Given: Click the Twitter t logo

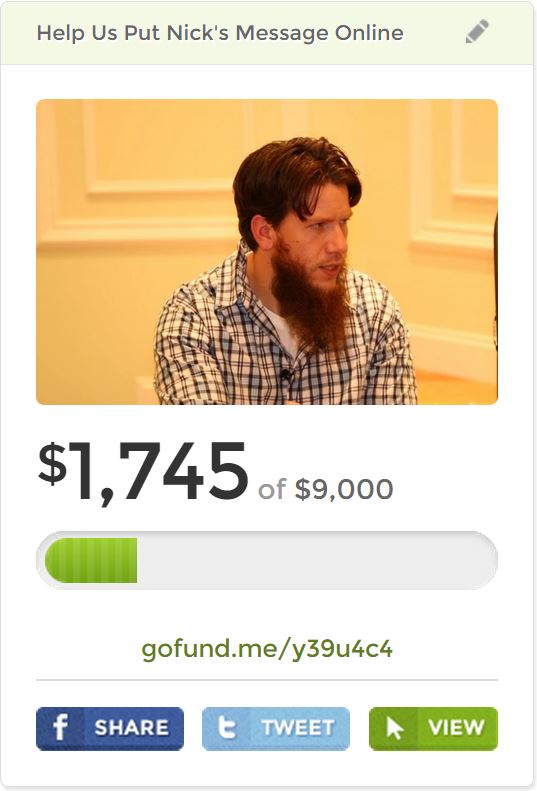Looking at the screenshot, I should coord(226,728).
